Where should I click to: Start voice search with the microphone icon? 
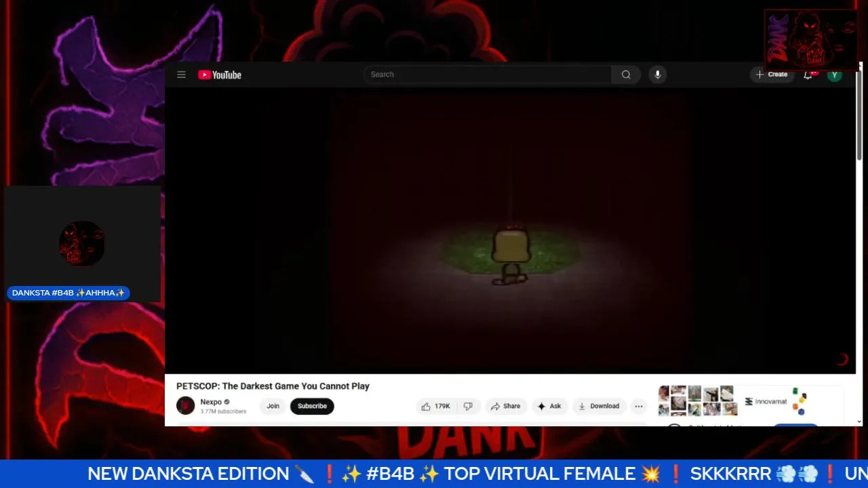(x=657, y=75)
